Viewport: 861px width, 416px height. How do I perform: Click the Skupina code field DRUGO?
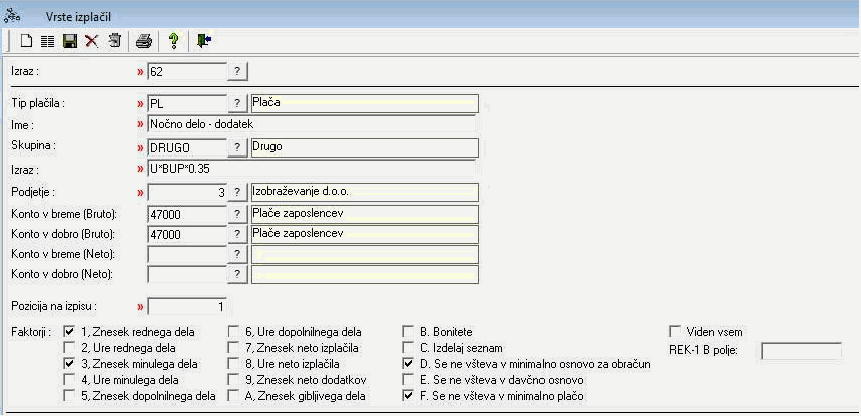click(187, 148)
